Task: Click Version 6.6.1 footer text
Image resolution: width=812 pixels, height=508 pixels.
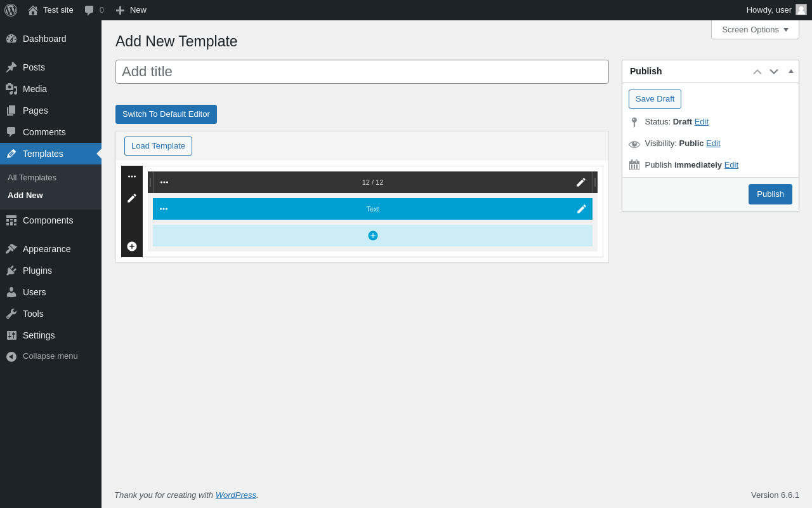Action: 775,495
